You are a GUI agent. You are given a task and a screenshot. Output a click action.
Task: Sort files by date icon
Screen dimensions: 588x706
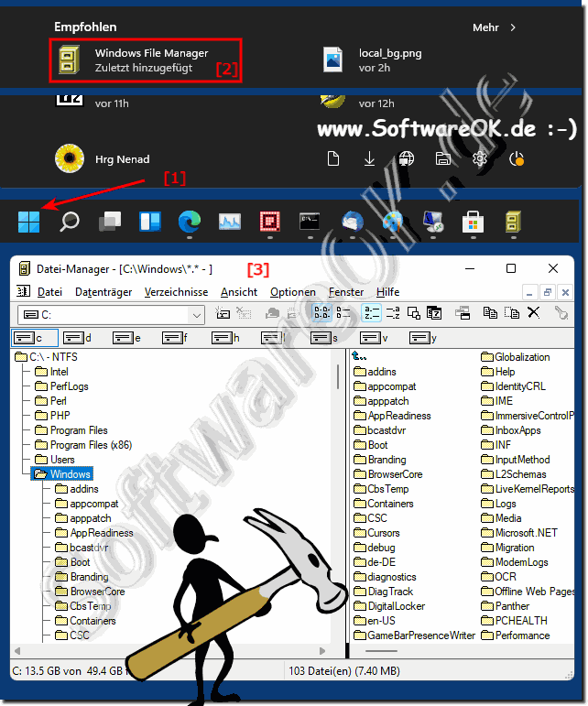[x=434, y=313]
